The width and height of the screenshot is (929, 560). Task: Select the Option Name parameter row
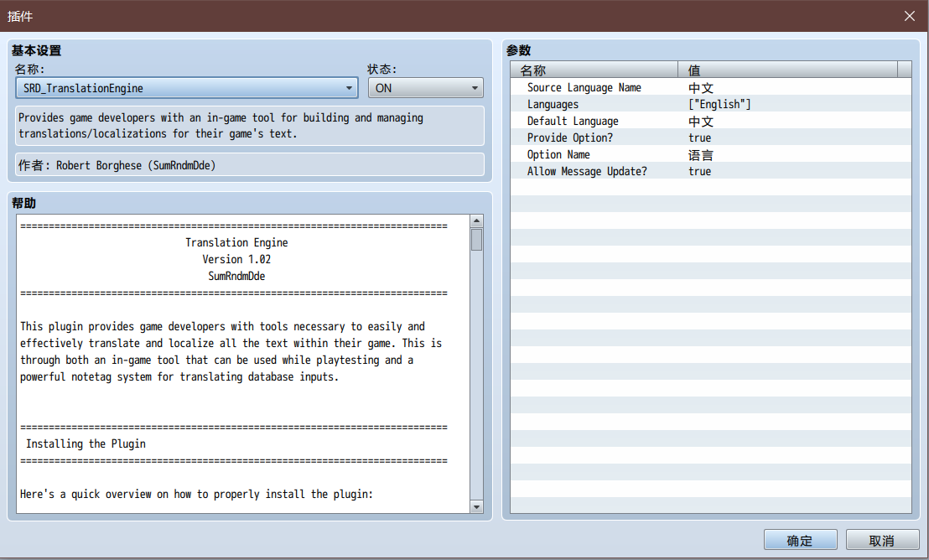click(x=710, y=154)
